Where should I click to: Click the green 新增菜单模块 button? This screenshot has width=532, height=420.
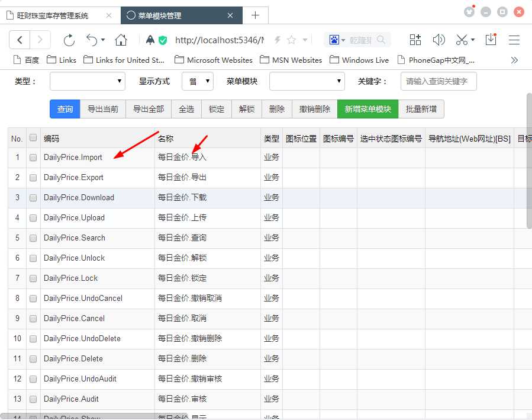click(x=368, y=109)
